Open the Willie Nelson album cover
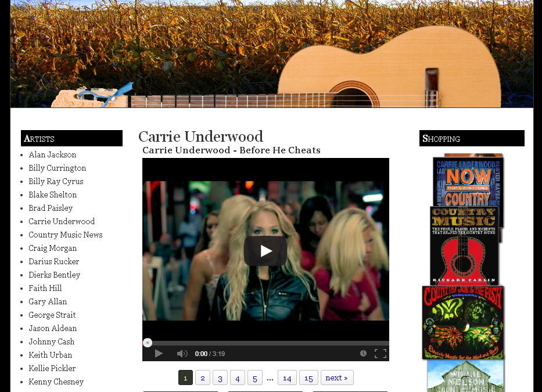Image resolution: width=542 pixels, height=392 pixels. click(465, 376)
